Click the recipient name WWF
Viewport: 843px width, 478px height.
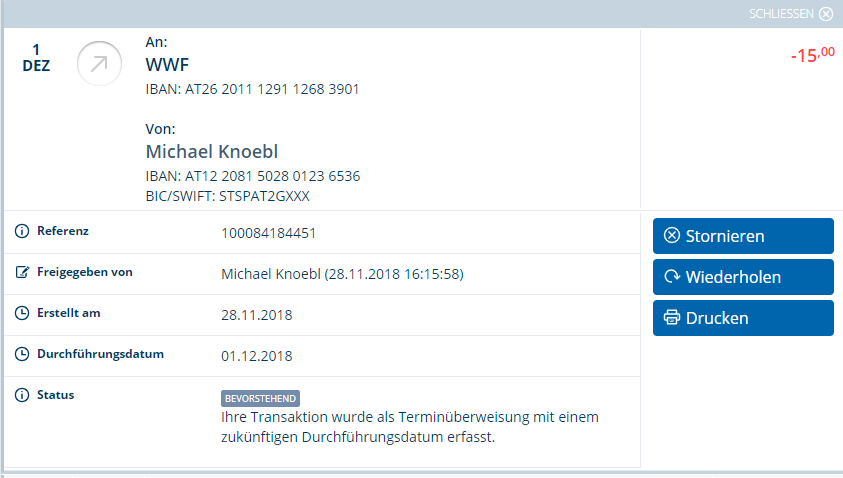(x=167, y=65)
